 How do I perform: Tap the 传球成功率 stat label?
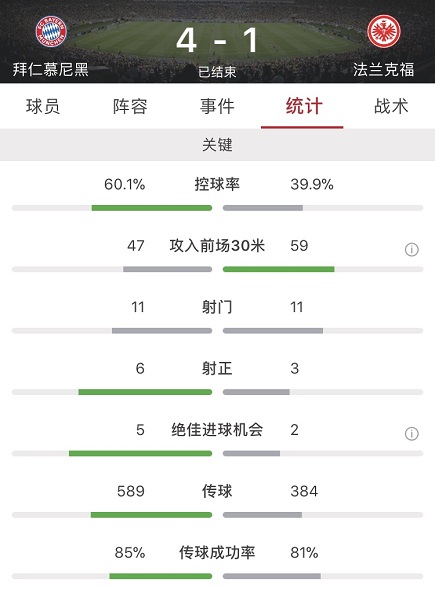[217, 553]
